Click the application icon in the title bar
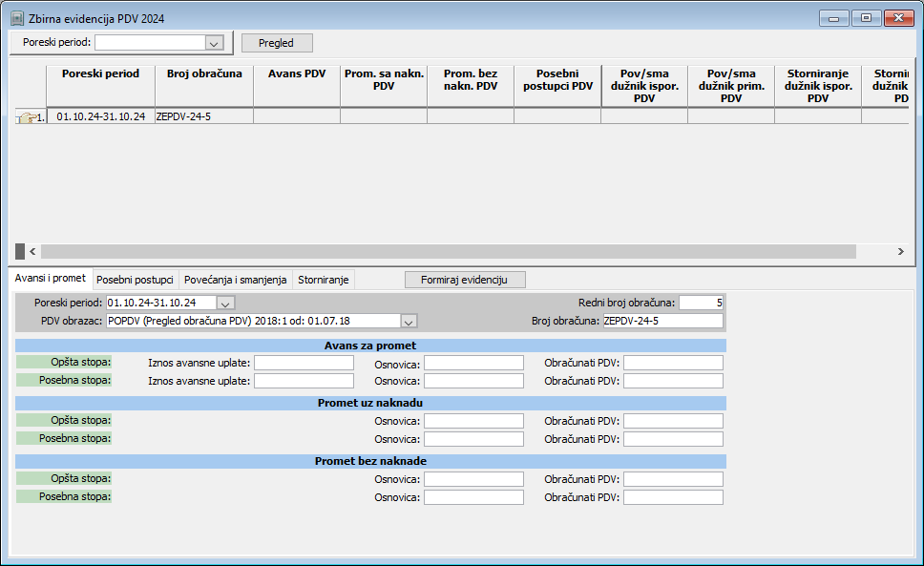Image resolution: width=924 pixels, height=566 pixels. pyautogui.click(x=17, y=19)
